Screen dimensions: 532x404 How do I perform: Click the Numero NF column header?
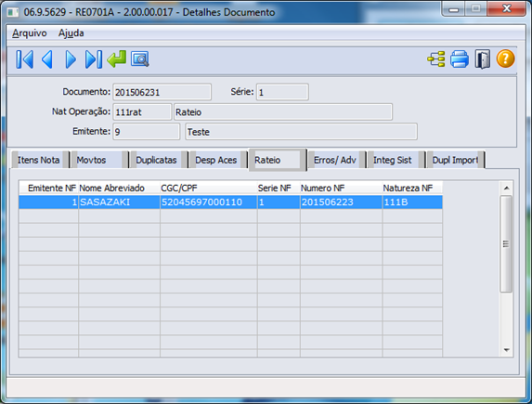coord(341,189)
